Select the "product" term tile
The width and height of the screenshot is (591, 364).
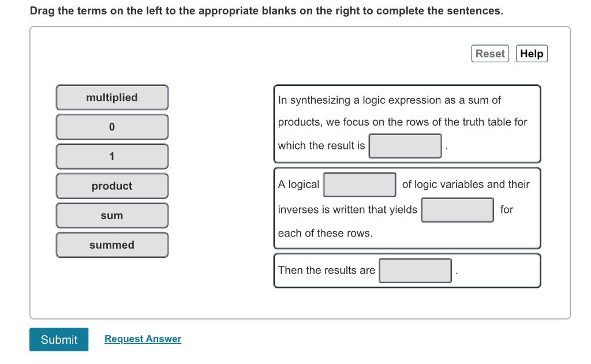pyautogui.click(x=112, y=186)
